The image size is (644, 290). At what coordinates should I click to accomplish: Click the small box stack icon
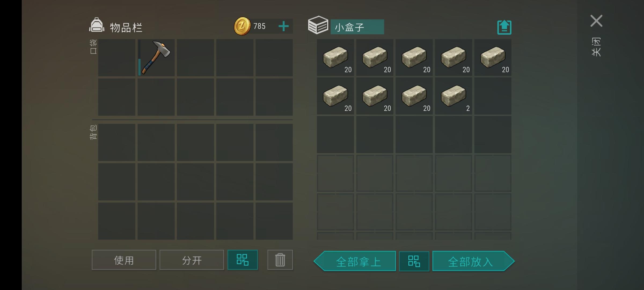pos(318,25)
